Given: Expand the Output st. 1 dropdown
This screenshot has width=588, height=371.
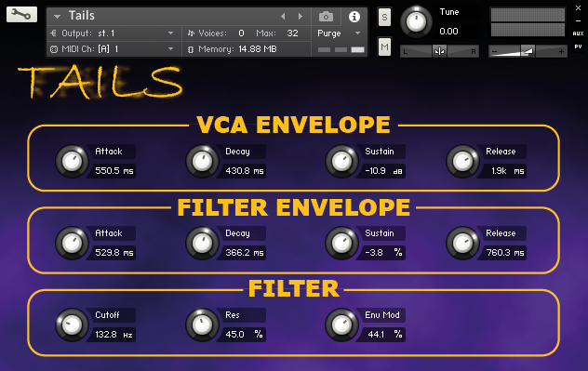Looking at the screenshot, I should point(170,33).
